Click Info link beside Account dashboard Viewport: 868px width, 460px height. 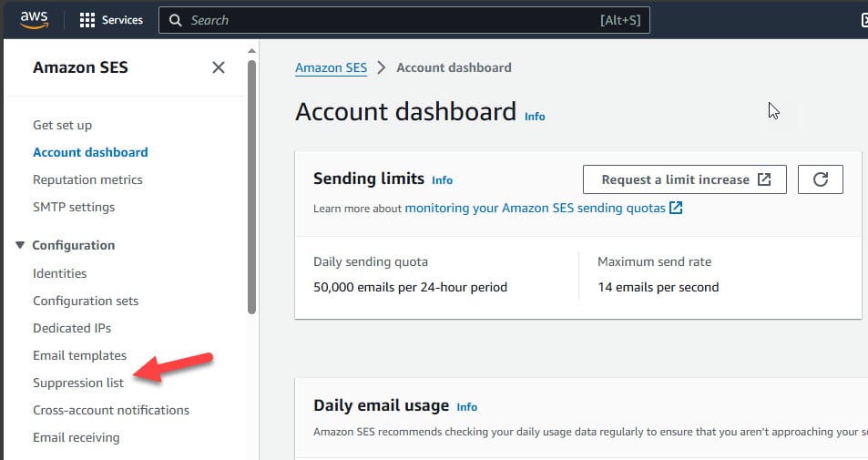(535, 117)
